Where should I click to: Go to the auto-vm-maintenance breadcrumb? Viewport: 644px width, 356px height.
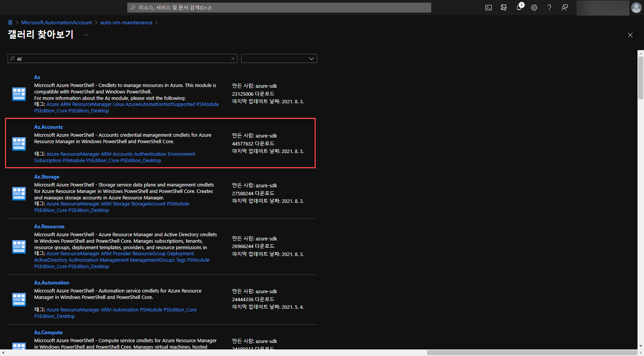point(126,23)
